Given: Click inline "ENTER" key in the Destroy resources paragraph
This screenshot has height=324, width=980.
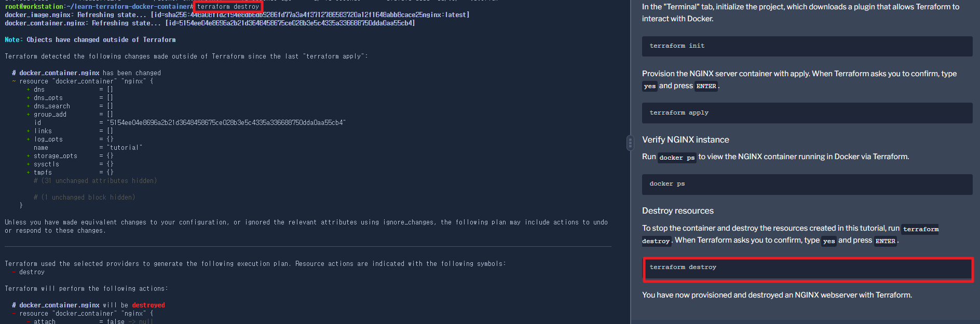Looking at the screenshot, I should 885,241.
